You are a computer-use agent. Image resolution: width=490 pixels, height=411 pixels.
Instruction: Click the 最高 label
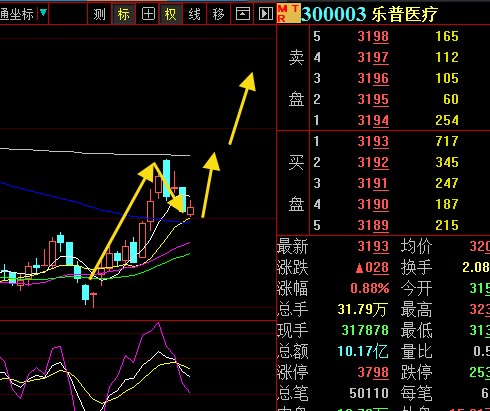pos(416,310)
